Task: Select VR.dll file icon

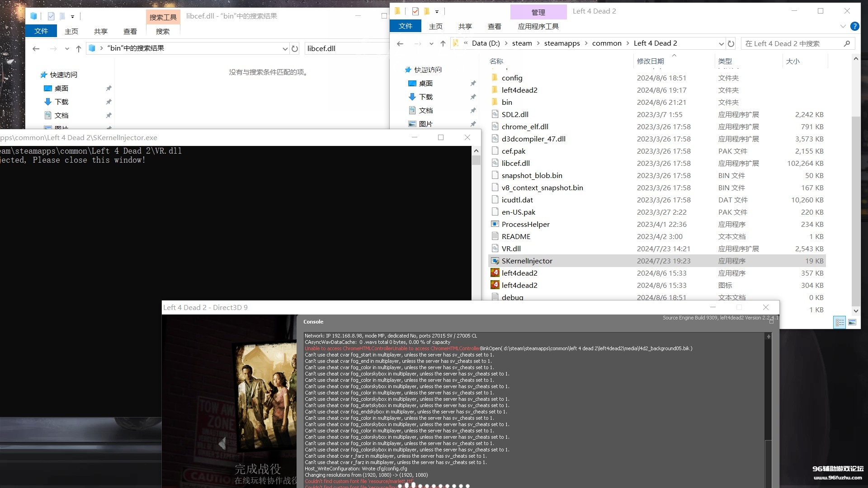Action: (495, 249)
